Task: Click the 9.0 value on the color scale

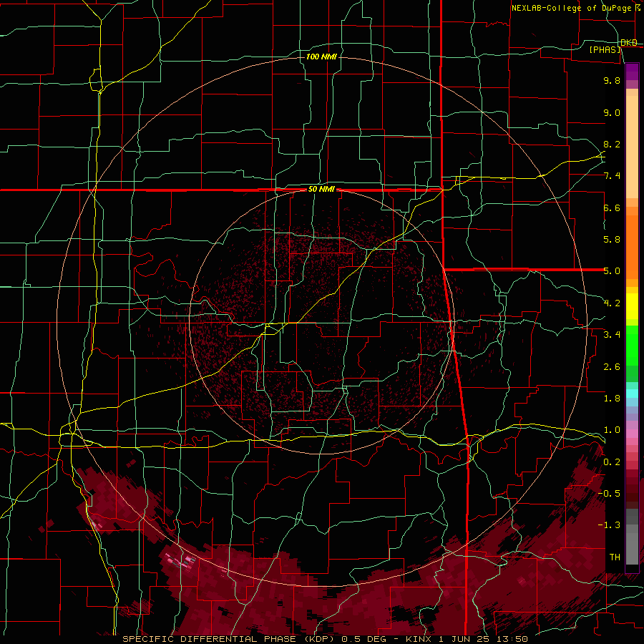Action: pos(612,112)
